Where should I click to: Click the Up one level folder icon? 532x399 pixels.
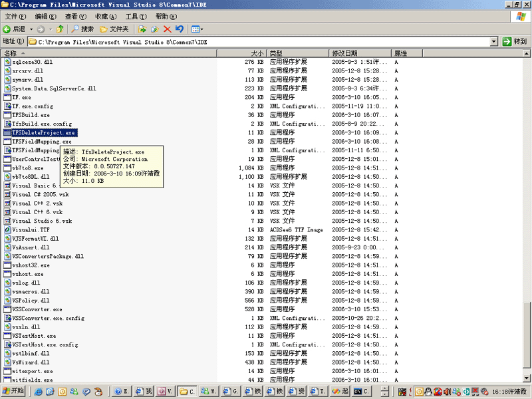click(60, 29)
